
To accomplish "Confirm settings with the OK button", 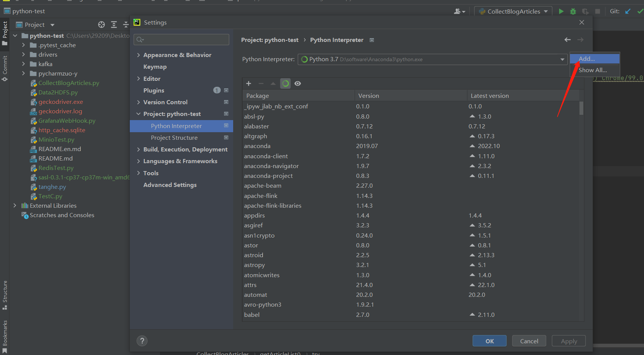I will 490,341.
